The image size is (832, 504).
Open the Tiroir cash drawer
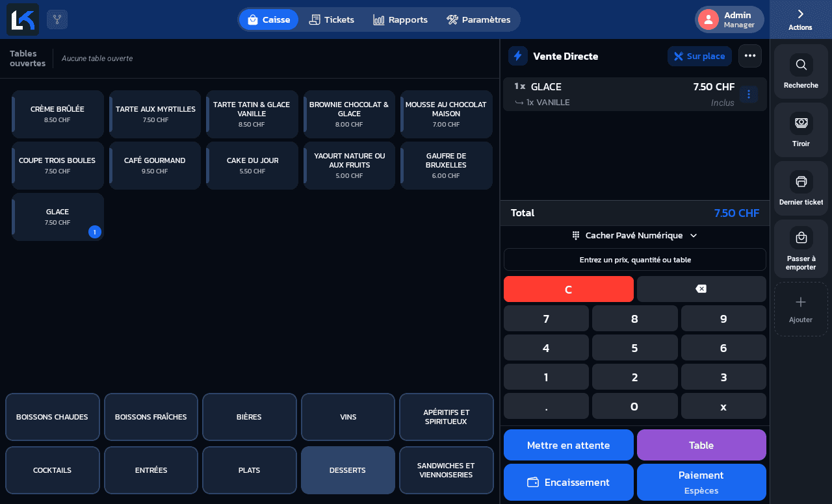click(x=801, y=130)
